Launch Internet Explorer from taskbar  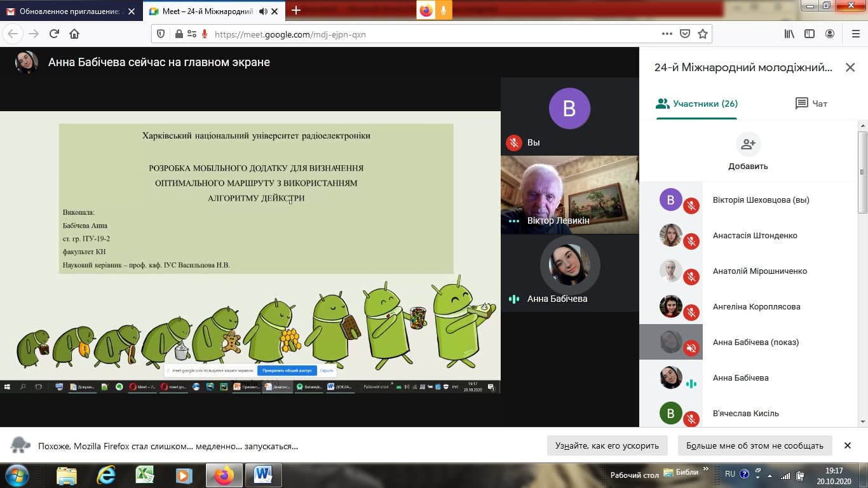(105, 475)
